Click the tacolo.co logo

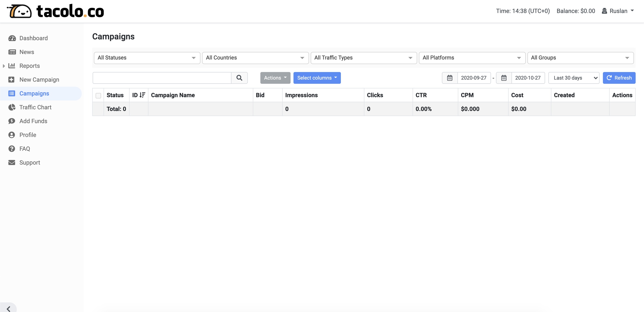coord(55,11)
